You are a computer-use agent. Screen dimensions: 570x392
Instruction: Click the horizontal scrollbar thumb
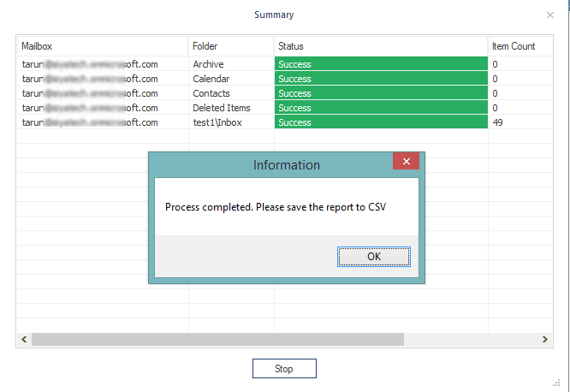click(217, 339)
